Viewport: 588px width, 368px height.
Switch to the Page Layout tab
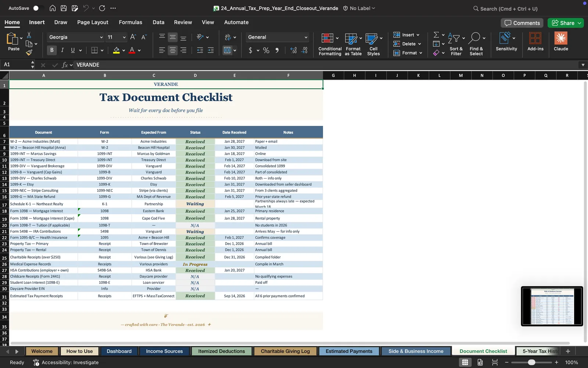point(93,22)
